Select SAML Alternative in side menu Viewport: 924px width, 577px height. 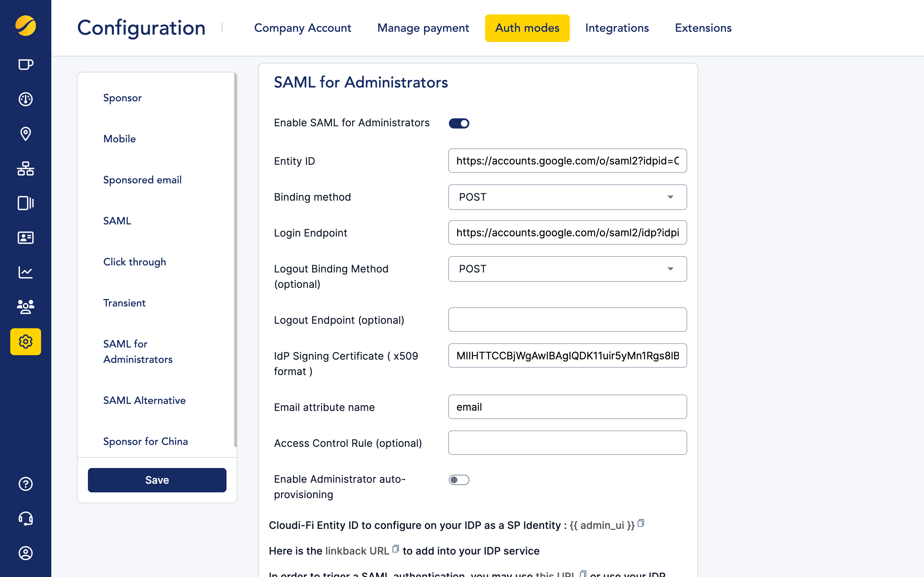(x=144, y=400)
